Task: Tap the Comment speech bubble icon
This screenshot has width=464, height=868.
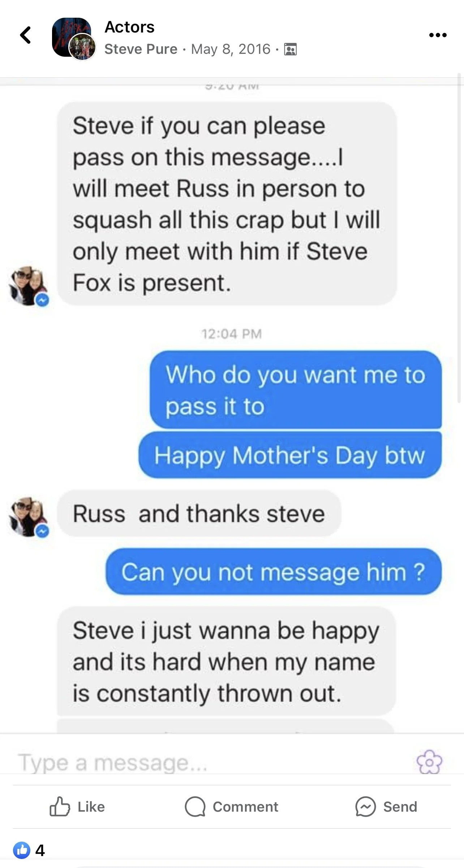Action: click(195, 807)
